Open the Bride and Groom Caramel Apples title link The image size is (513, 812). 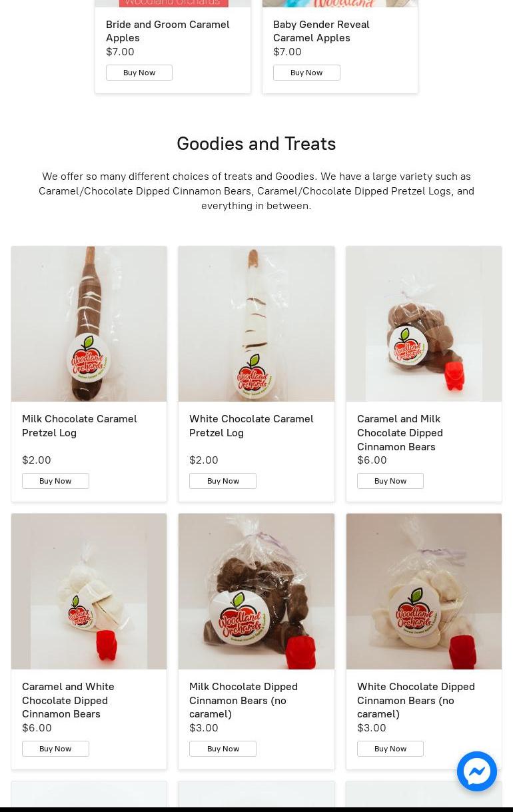(168, 31)
